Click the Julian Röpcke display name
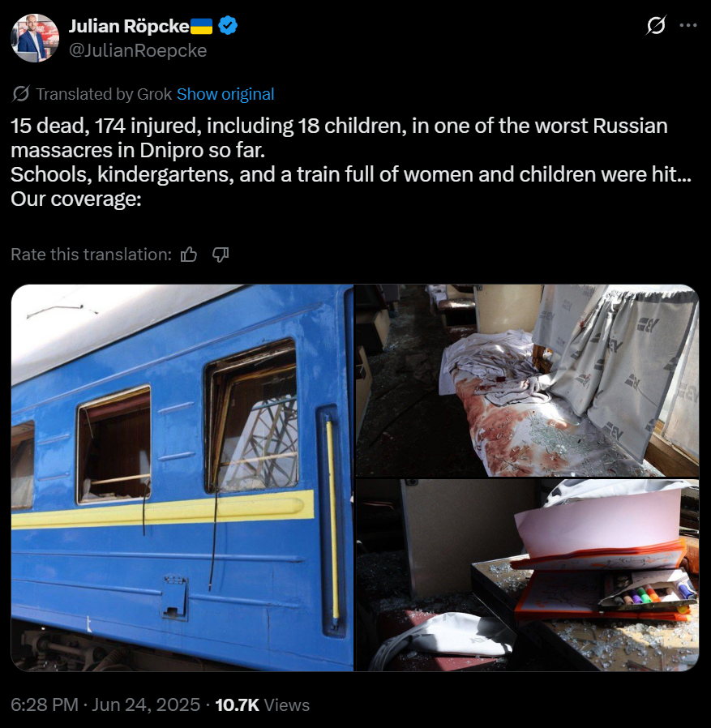 point(129,26)
